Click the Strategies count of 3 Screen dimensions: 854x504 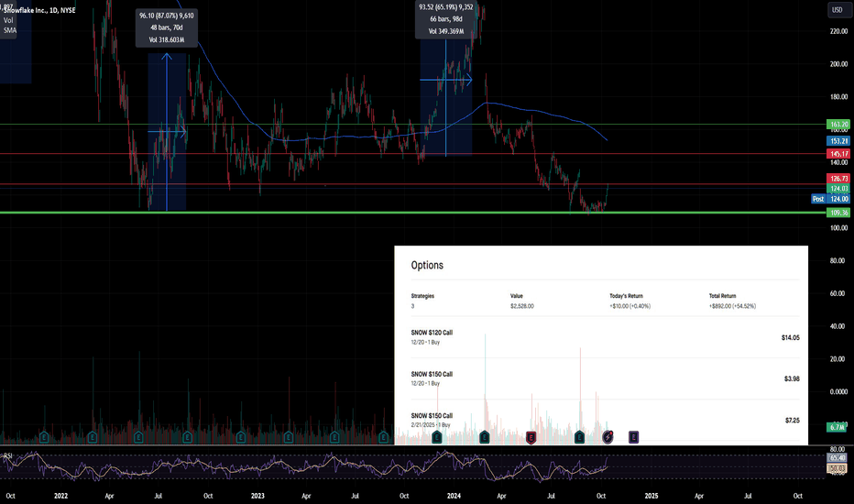click(x=412, y=306)
